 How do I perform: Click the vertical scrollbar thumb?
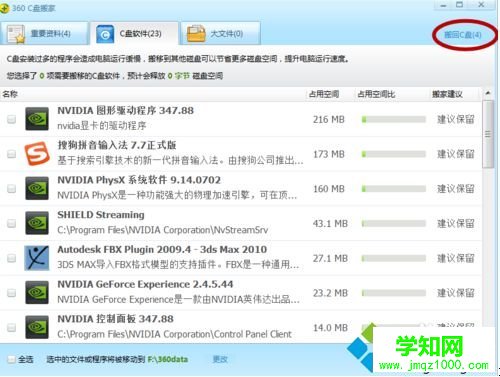pos(488,134)
